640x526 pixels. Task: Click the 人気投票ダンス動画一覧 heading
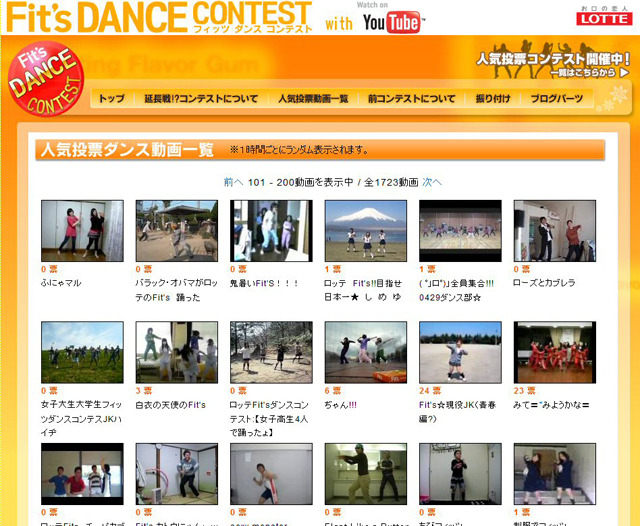point(127,150)
